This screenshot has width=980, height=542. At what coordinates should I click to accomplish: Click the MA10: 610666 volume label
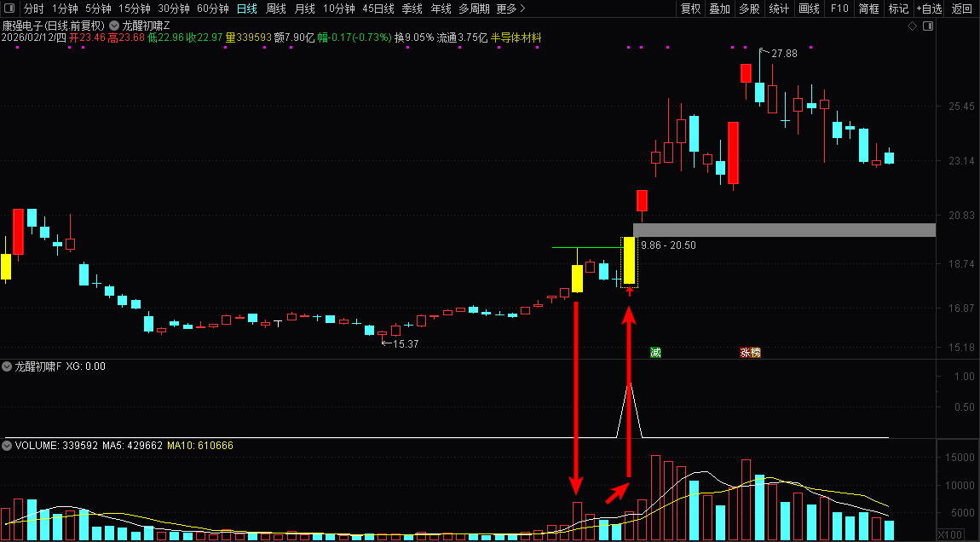[200, 446]
